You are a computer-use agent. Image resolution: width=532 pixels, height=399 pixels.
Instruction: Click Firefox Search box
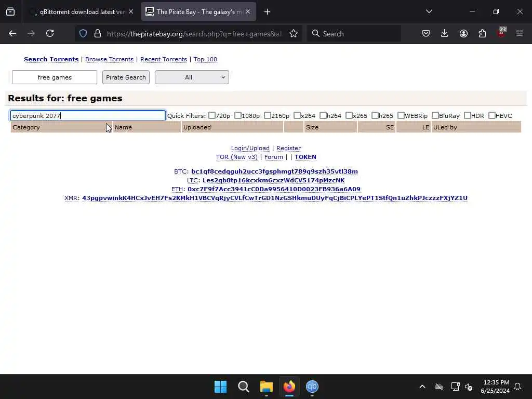(x=354, y=34)
